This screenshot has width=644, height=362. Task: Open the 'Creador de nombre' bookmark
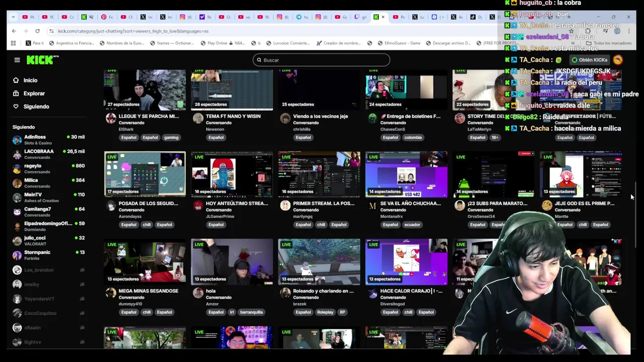pos(338,43)
